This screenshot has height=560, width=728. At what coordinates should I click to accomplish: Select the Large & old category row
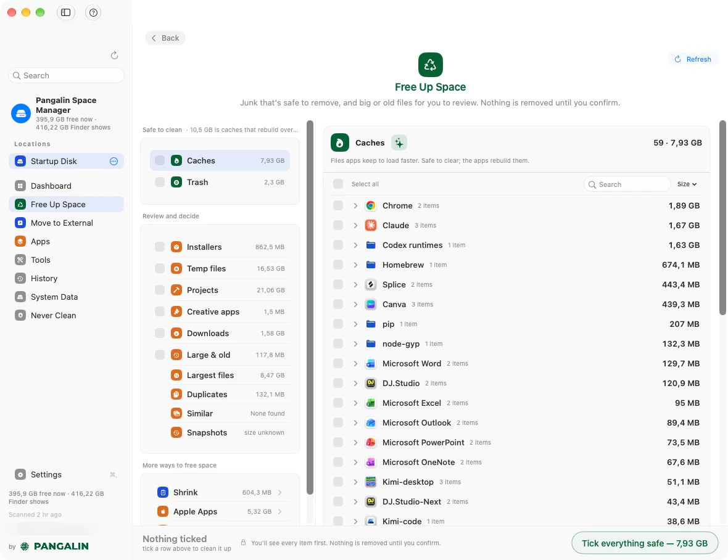(220, 355)
